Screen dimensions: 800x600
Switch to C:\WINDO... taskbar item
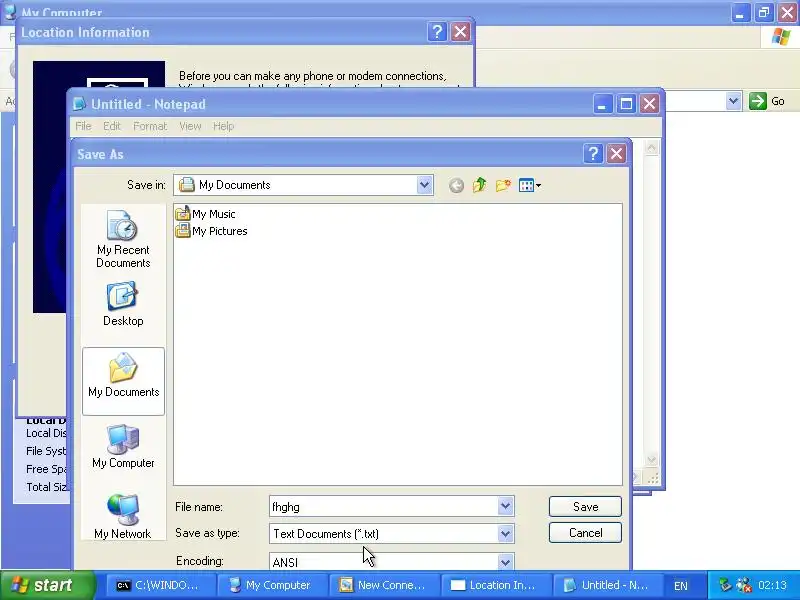coord(159,585)
